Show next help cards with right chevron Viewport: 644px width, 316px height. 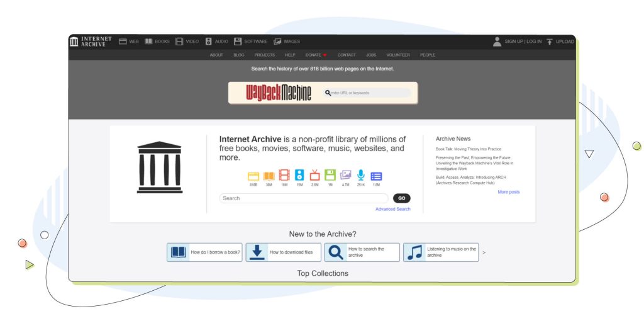coord(484,252)
